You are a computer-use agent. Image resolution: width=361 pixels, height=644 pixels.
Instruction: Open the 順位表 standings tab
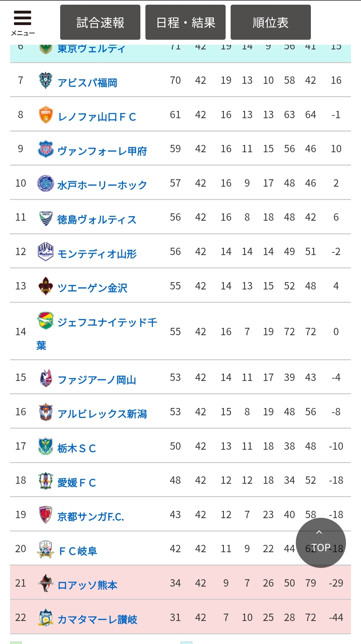271,22
